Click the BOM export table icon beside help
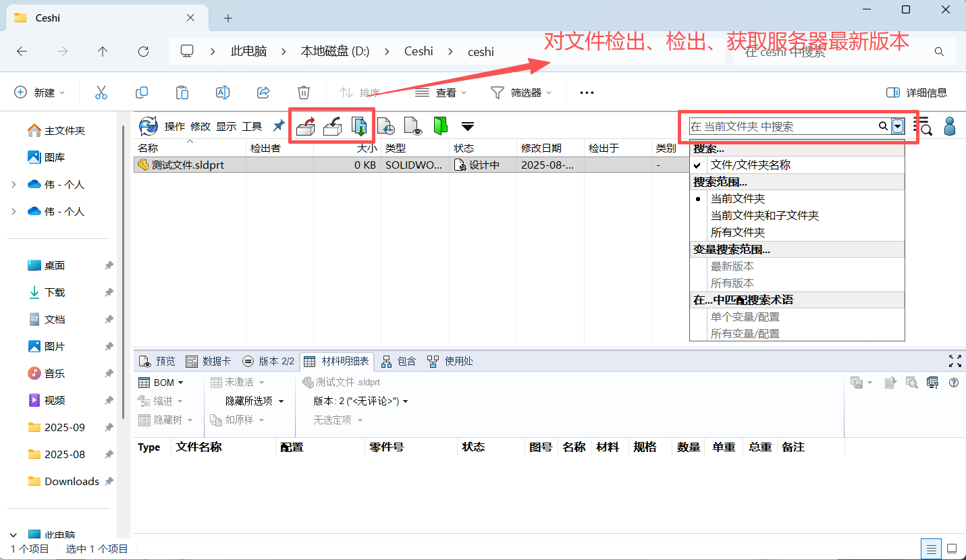This screenshot has height=560, width=966. [x=933, y=383]
